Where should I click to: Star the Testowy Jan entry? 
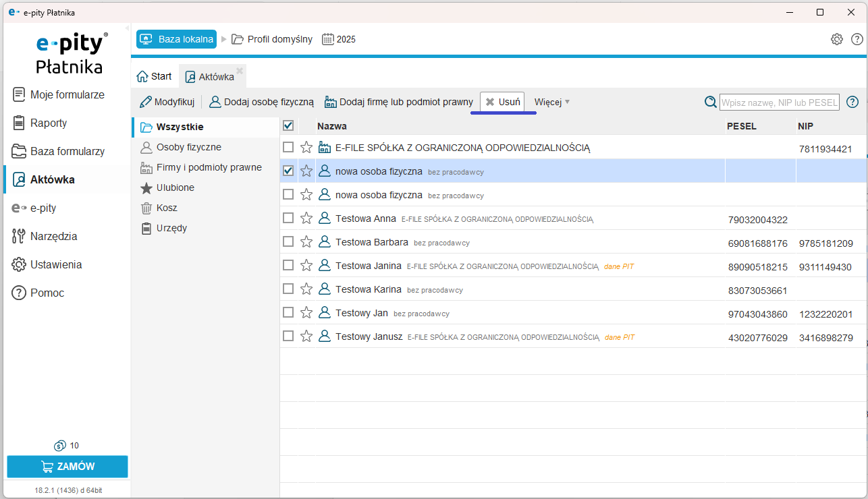pyautogui.click(x=306, y=312)
